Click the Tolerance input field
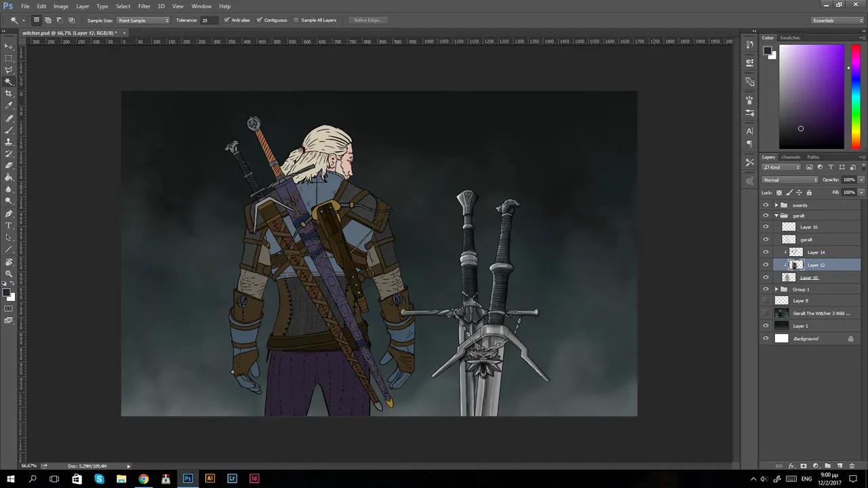The width and height of the screenshot is (868, 488). (208, 20)
